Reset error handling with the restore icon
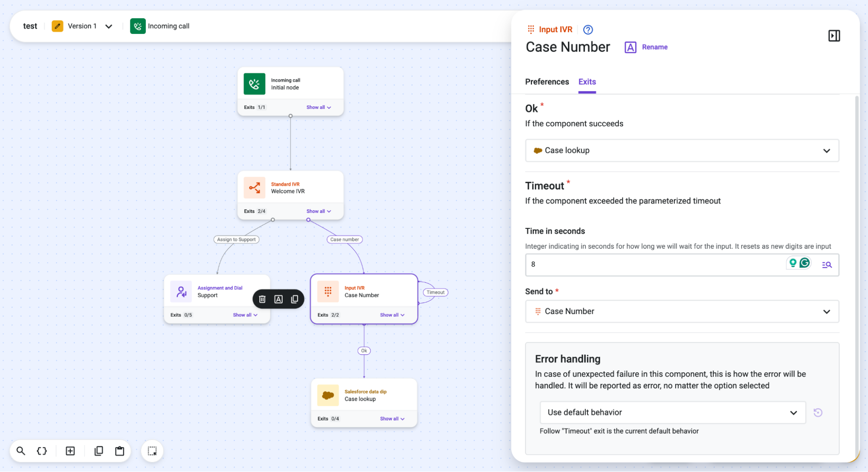Image resolution: width=868 pixels, height=472 pixels. [818, 412]
